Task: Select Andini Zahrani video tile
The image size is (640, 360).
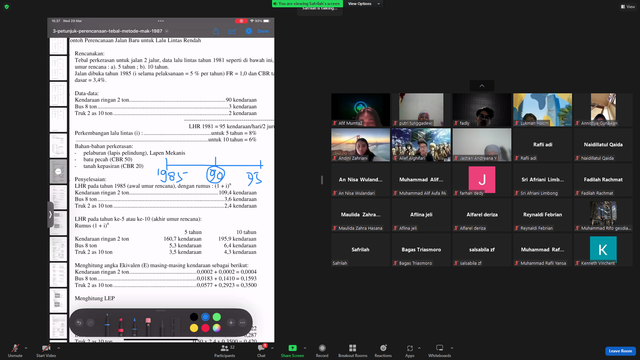Action: [x=360, y=144]
